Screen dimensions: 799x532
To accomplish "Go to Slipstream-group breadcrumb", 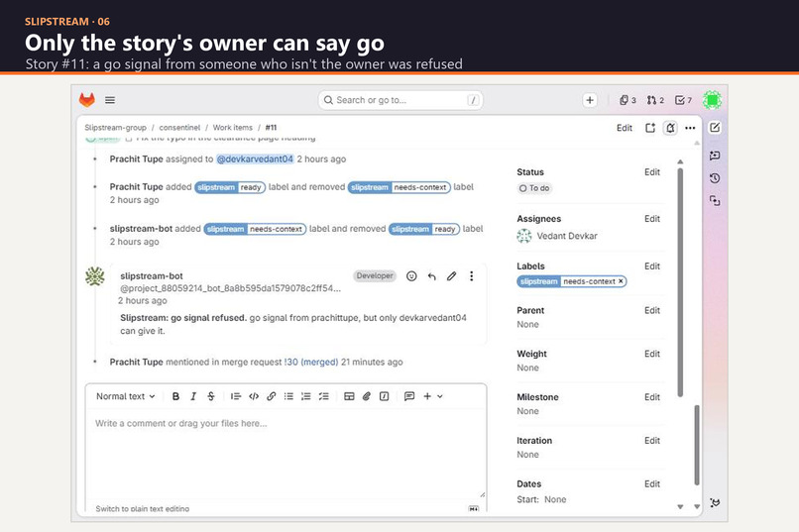I will coord(115,127).
